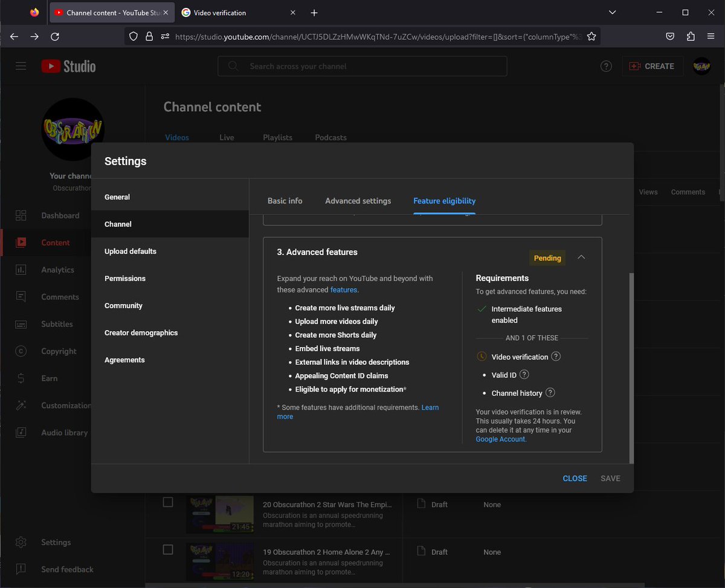
Task: Select Permissions in Settings menu
Action: 170,279
